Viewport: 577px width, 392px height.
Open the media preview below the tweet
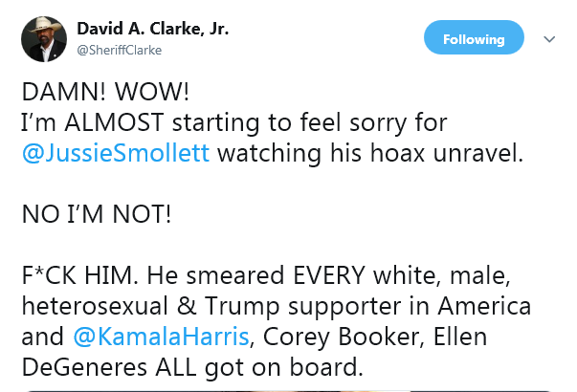click(287, 388)
